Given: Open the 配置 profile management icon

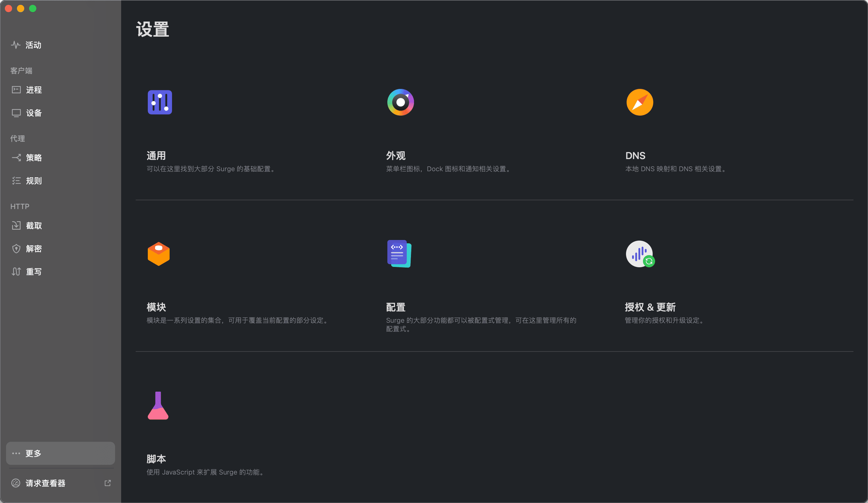Looking at the screenshot, I should coord(399,254).
